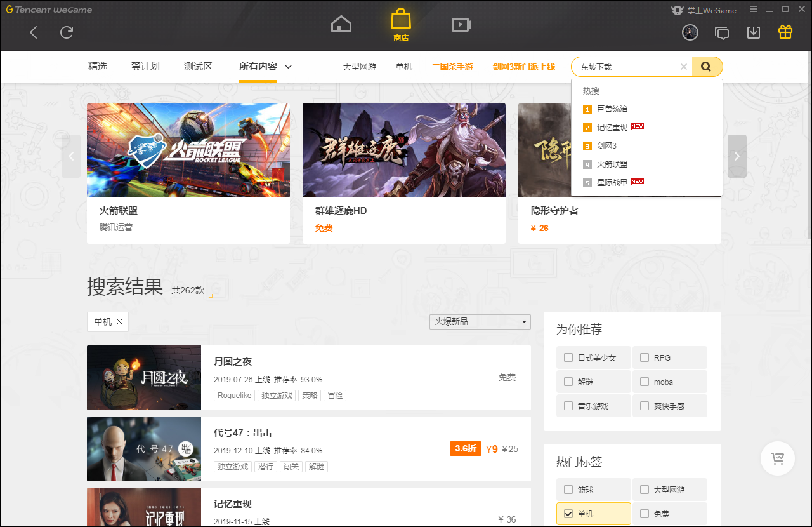Open the Rocket League banner image
Viewport: 812px width, 527px height.
pyautogui.click(x=188, y=150)
